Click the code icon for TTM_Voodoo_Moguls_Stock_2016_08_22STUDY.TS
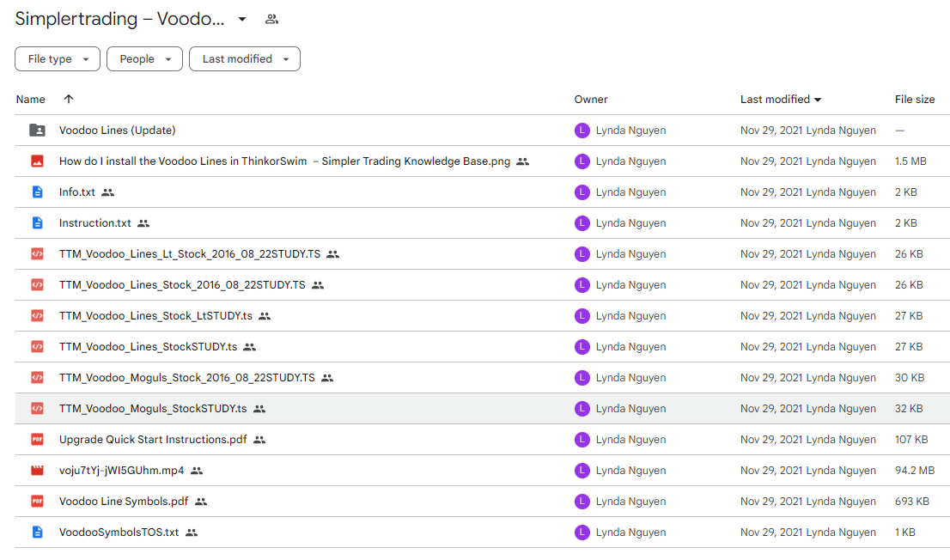Image resolution: width=950 pixels, height=560 pixels. (x=37, y=378)
